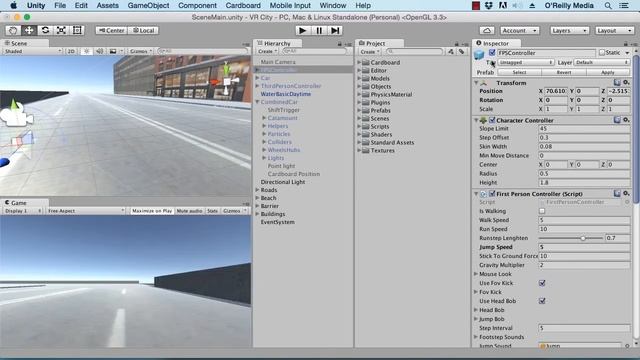Open the Assets menu
The height and width of the screenshot is (360, 640).
point(107,5)
